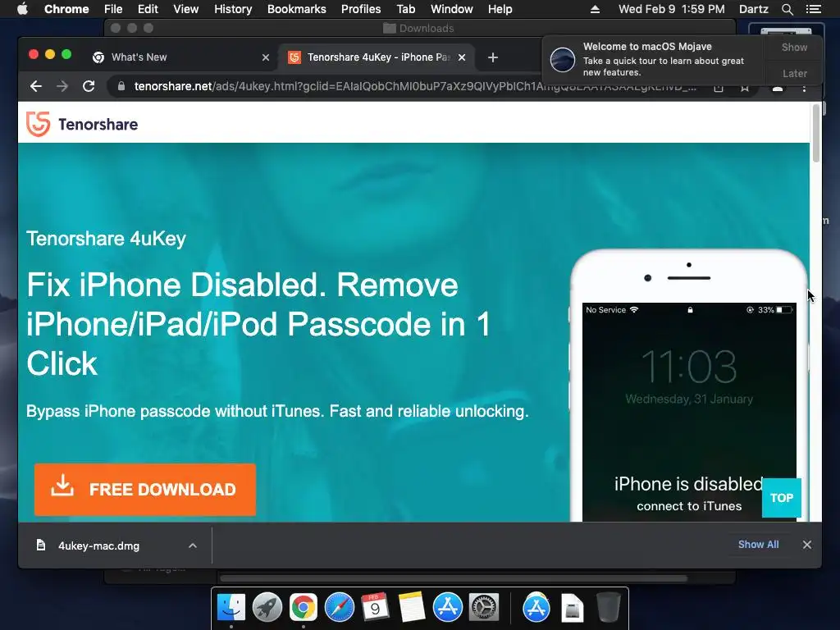
Task: Click the Tenorshare brand name link
Action: pos(98,125)
